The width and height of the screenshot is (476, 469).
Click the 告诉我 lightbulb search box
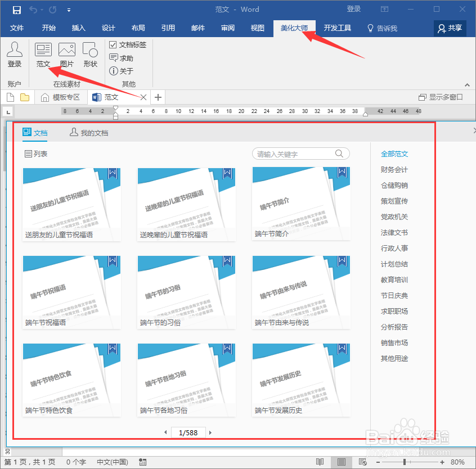(383, 28)
